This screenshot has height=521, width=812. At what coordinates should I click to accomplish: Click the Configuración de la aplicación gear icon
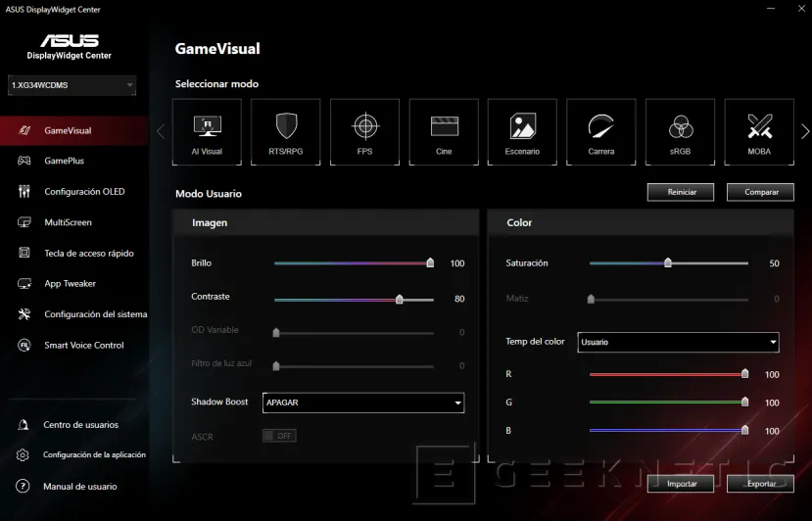23,454
